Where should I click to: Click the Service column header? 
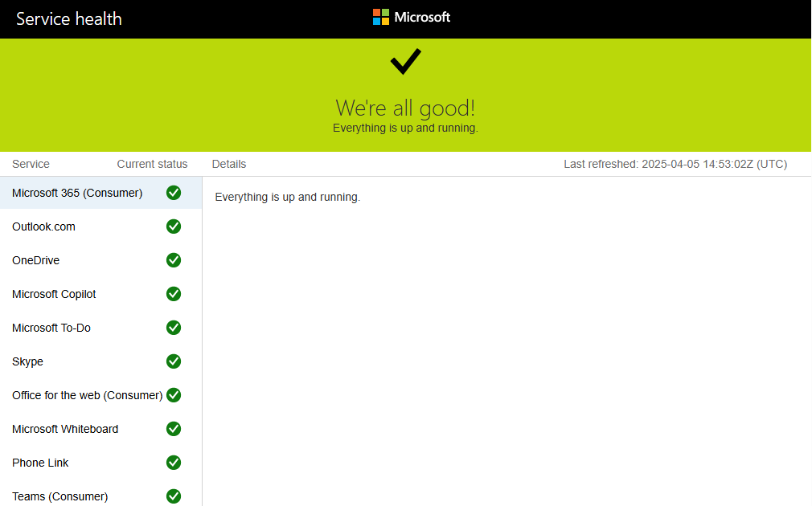point(31,164)
